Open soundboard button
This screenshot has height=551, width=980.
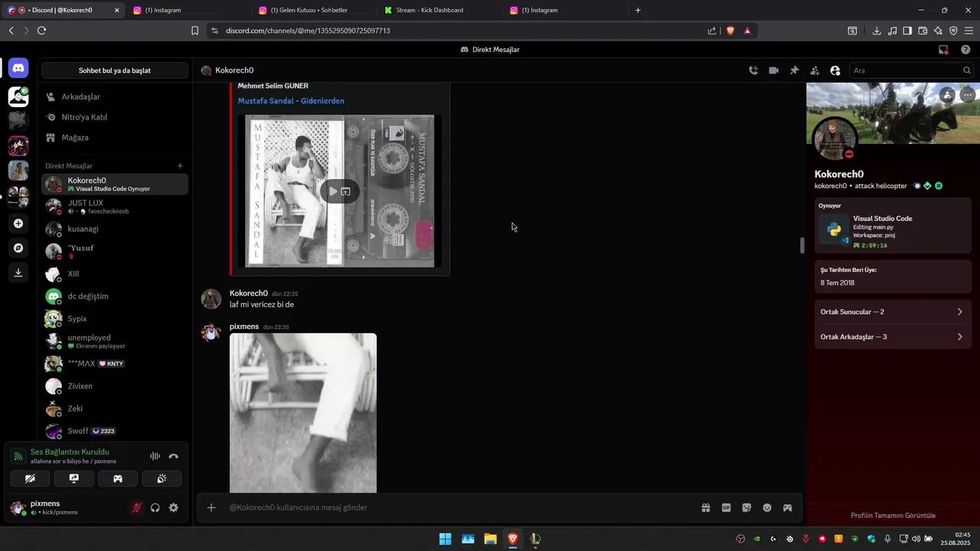pyautogui.click(x=162, y=478)
